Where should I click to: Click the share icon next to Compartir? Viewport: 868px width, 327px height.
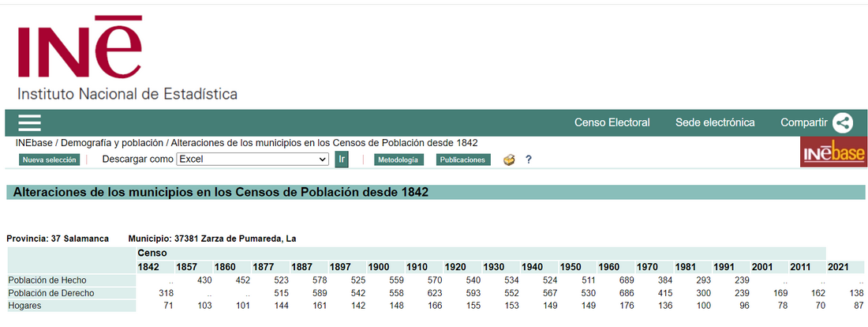pyautogui.click(x=843, y=122)
